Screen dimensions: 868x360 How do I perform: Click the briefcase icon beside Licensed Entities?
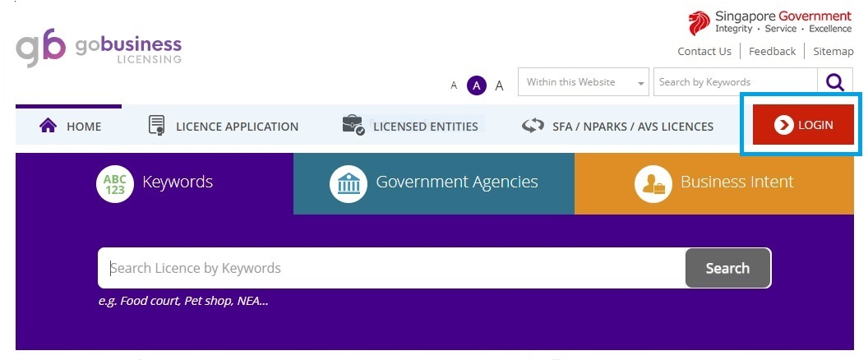coord(353,125)
